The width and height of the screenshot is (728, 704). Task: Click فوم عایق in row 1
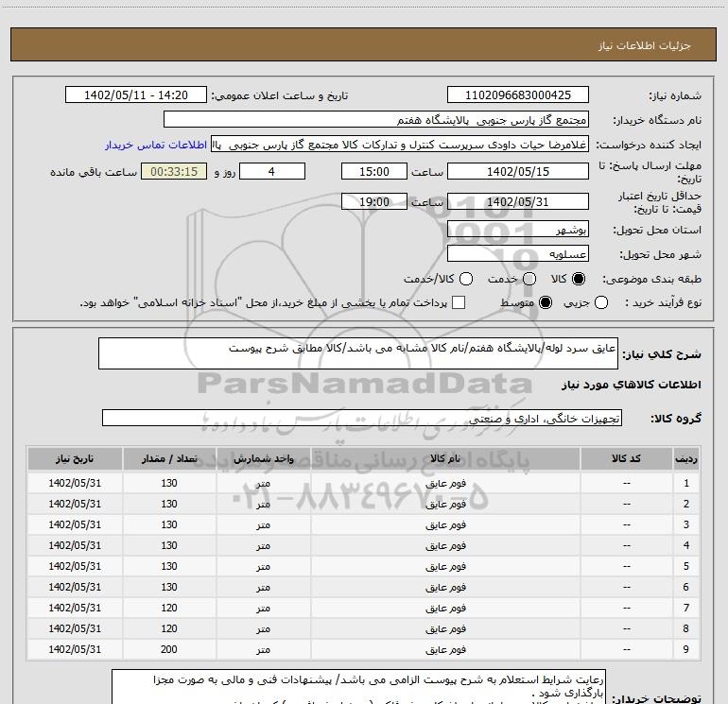pos(445,483)
